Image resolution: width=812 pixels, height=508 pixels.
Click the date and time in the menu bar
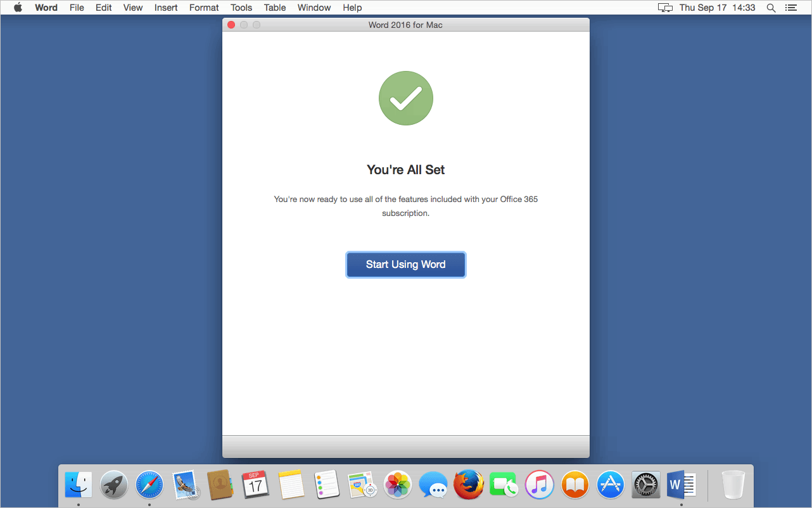point(718,8)
